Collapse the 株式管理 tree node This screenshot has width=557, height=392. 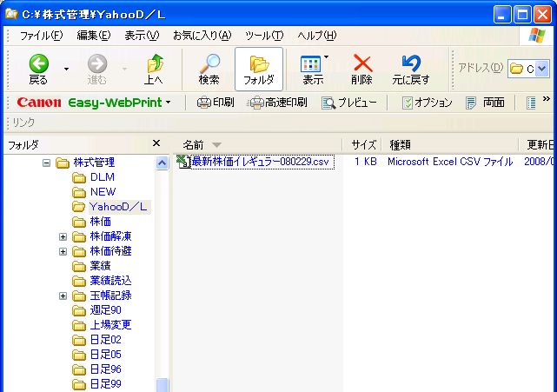point(46,163)
